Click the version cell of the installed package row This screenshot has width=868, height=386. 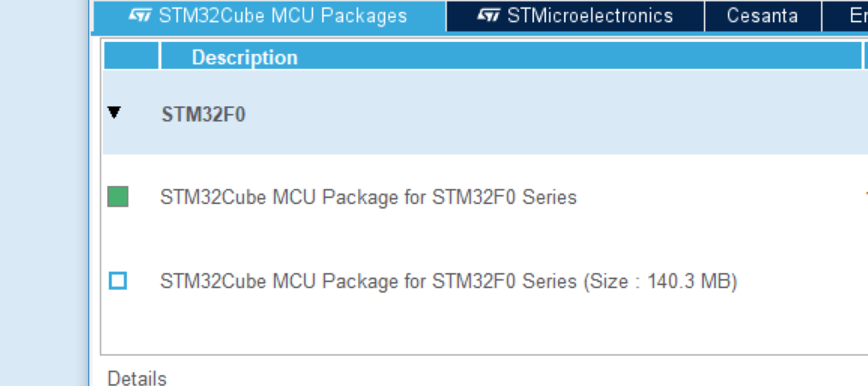(x=865, y=196)
